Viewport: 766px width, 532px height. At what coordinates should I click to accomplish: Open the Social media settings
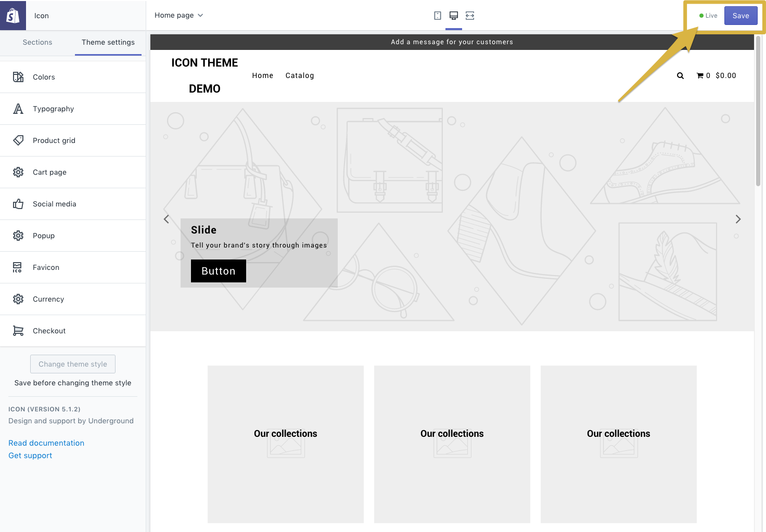tap(55, 204)
